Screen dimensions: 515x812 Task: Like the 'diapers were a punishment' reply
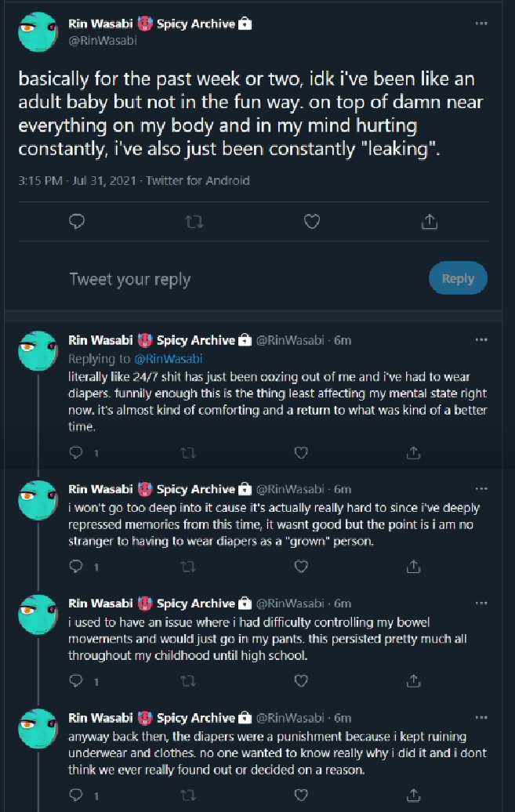(301, 795)
